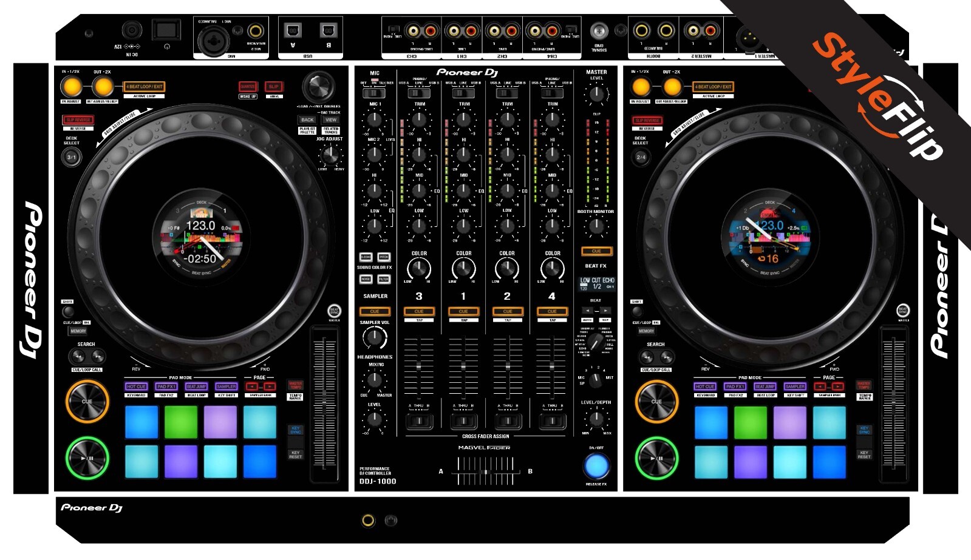Click the left deck Loop IN button

(x=71, y=87)
